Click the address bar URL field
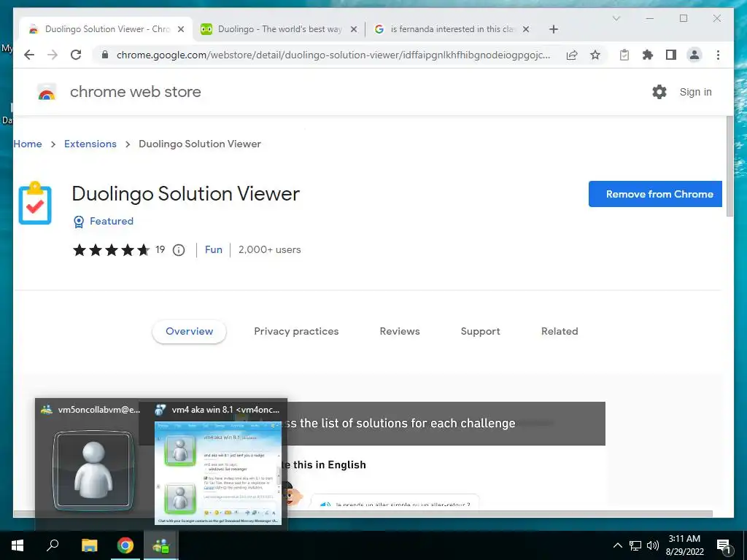This screenshot has height=560, width=747. pyautogui.click(x=333, y=55)
